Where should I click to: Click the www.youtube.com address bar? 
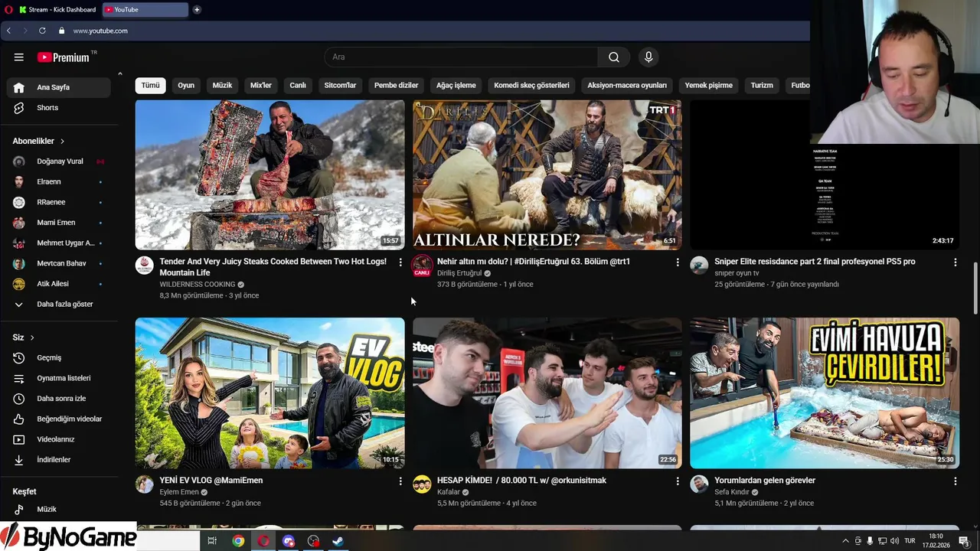[x=100, y=31]
